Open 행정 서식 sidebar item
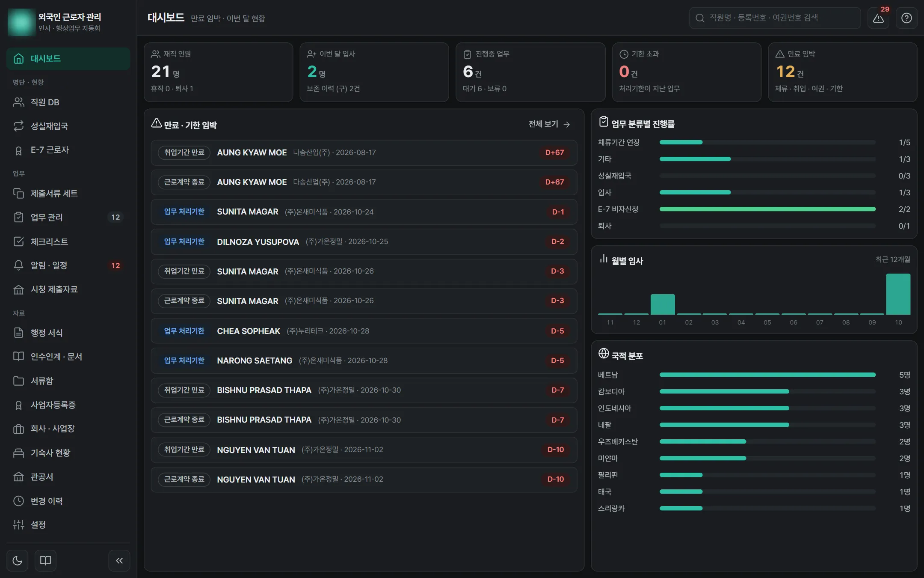This screenshot has width=924, height=578. click(68, 333)
